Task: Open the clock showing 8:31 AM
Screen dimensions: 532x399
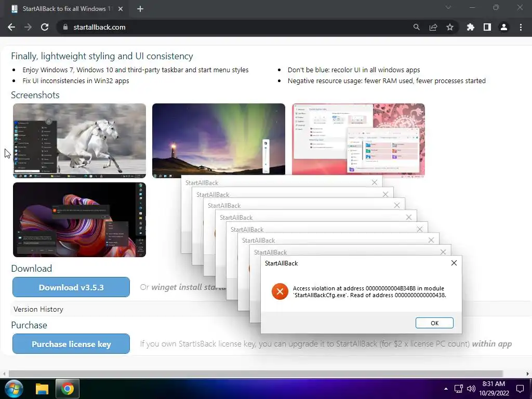Action: pyautogui.click(x=494, y=389)
